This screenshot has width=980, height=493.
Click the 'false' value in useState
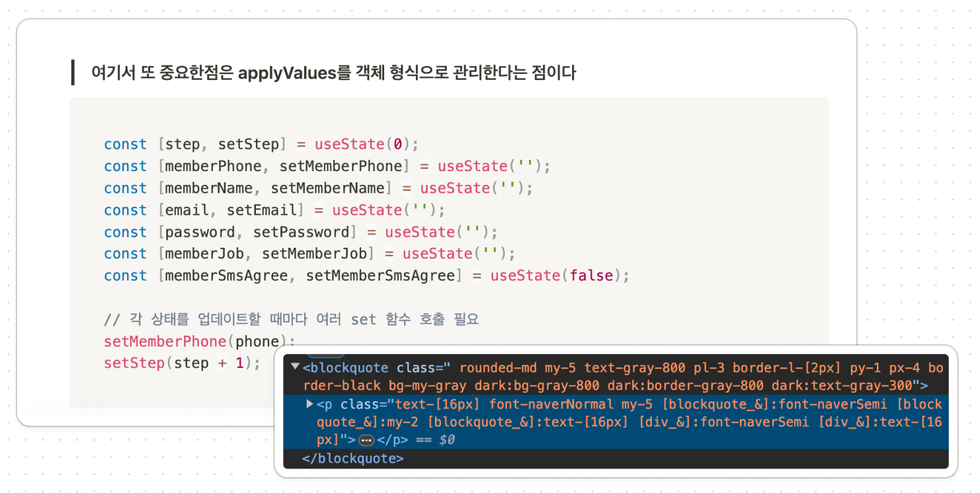coord(591,276)
